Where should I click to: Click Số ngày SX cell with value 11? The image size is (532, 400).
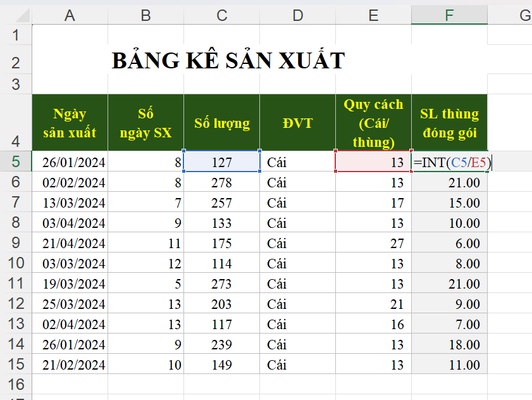click(146, 242)
